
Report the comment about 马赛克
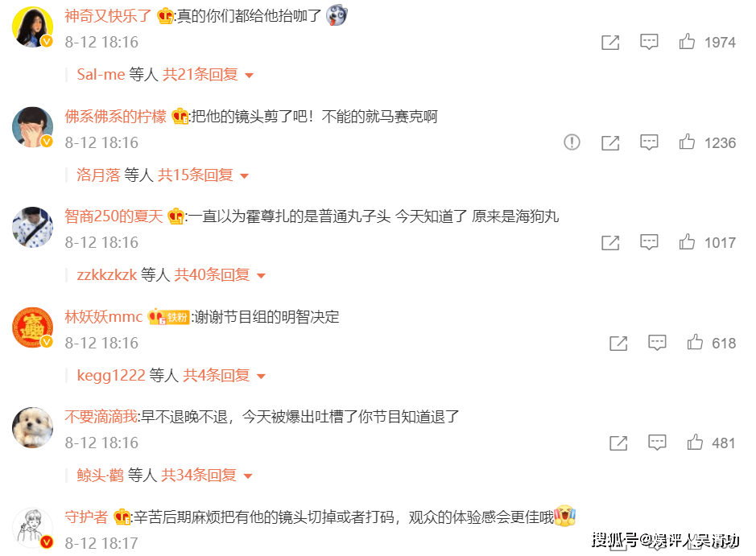click(572, 142)
